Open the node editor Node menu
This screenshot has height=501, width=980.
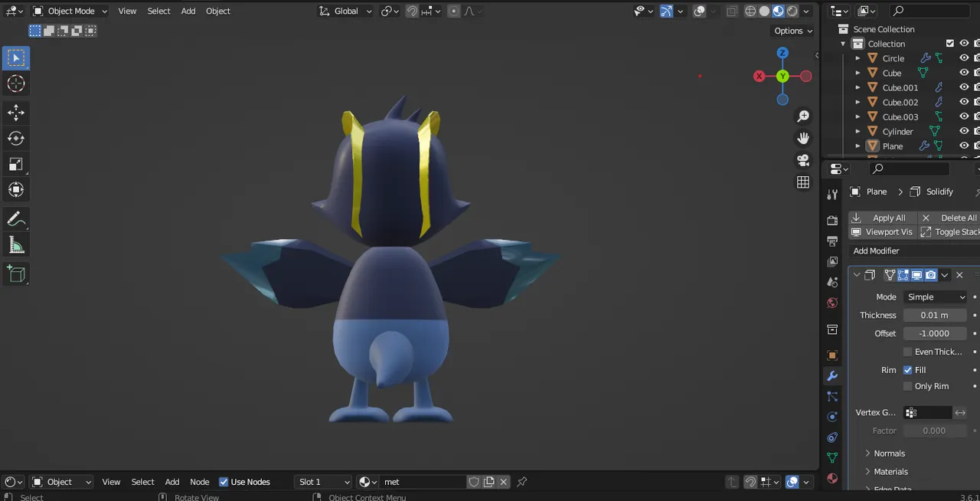(200, 482)
